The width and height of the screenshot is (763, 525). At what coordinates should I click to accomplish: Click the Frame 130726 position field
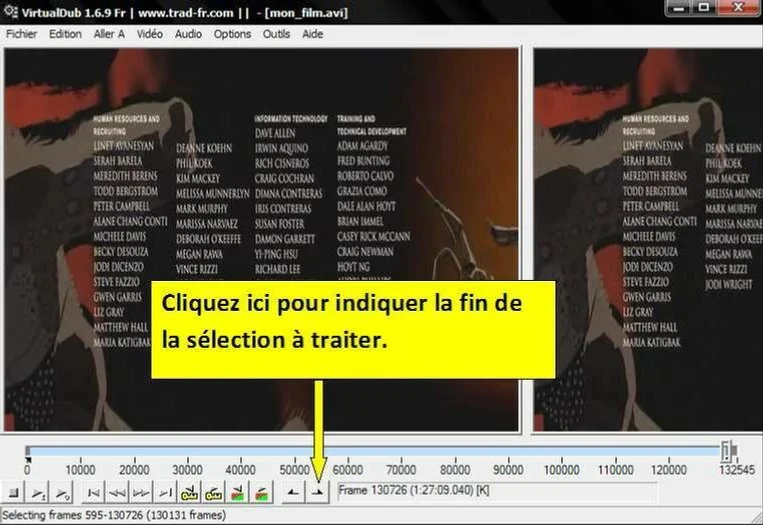(x=496, y=492)
